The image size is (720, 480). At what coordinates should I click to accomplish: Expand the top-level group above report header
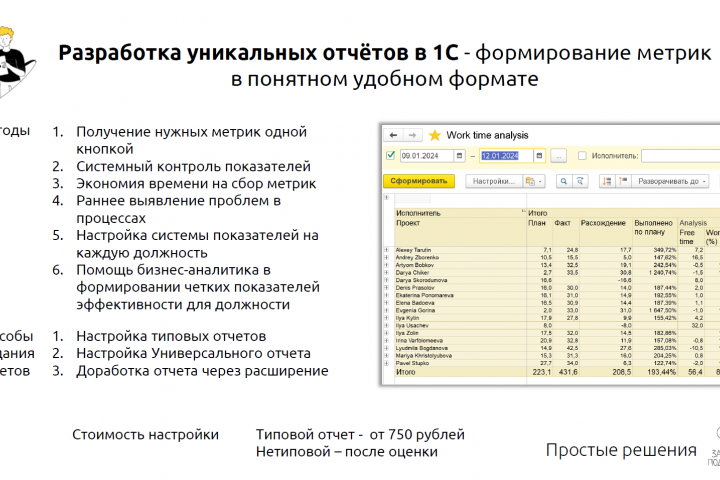click(386, 198)
